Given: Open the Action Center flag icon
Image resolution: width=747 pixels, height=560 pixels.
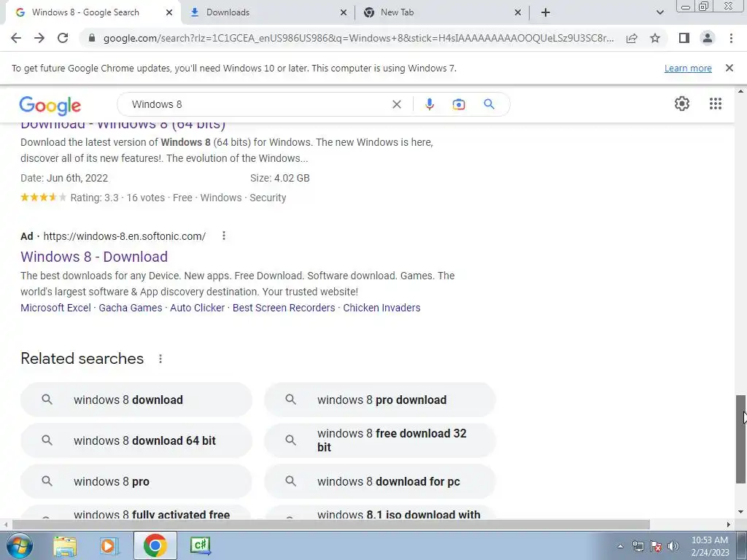Looking at the screenshot, I should [x=656, y=546].
